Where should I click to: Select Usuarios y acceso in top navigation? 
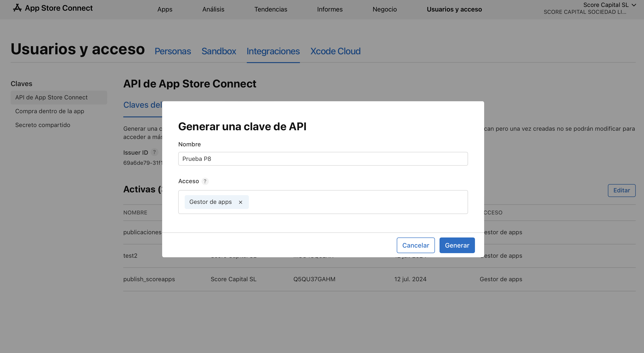click(454, 9)
